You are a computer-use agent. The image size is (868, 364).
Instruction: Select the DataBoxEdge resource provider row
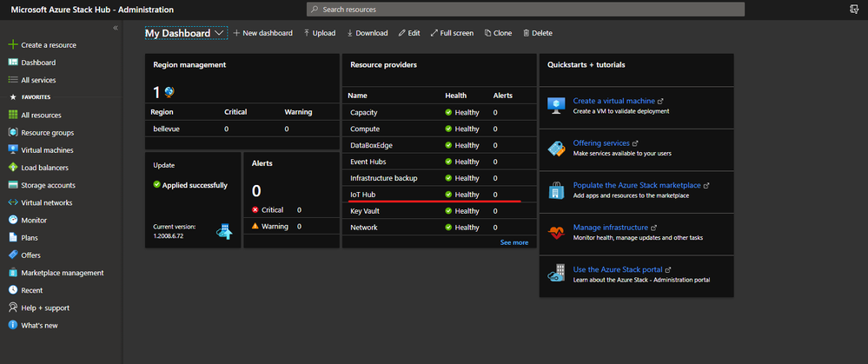click(x=440, y=145)
